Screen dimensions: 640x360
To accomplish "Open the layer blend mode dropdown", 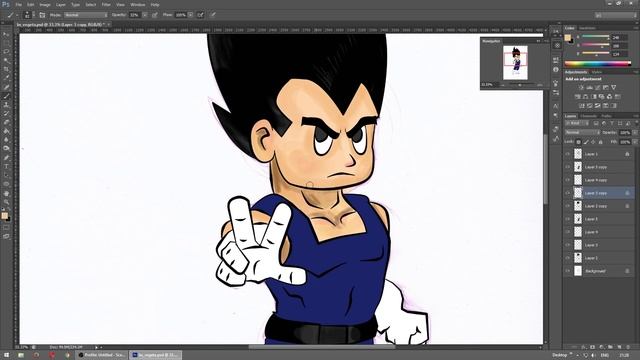I will point(582,132).
